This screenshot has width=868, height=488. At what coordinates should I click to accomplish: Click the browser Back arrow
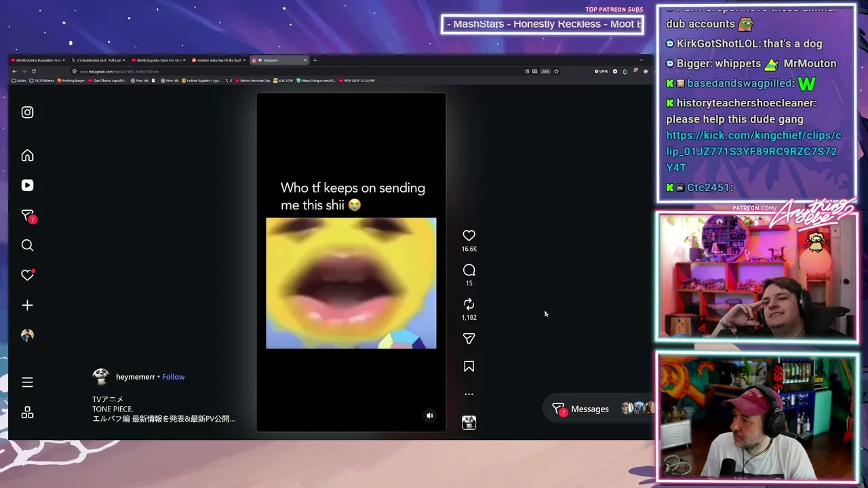coord(14,71)
